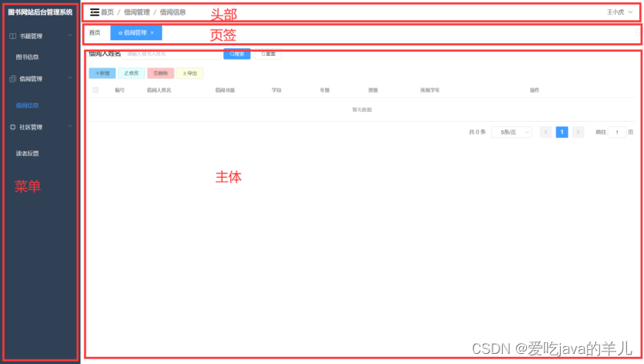Open the 5条/页 page size dropdown
This screenshot has height=364, width=644.
click(512, 132)
